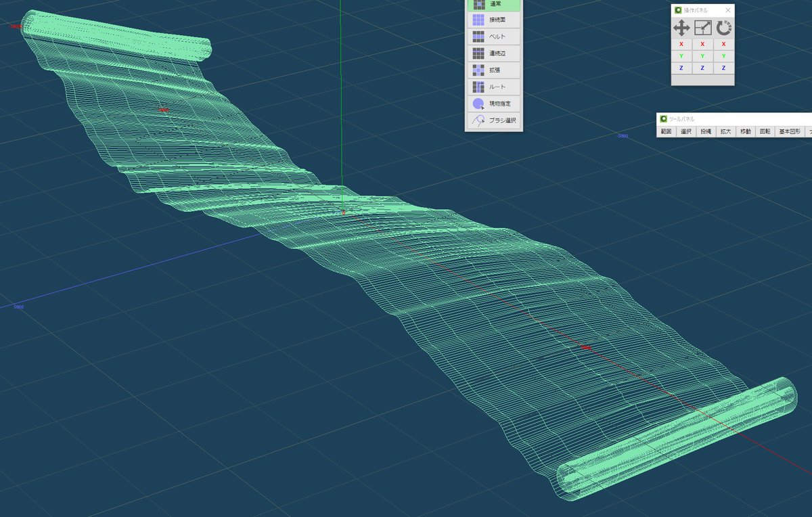Screen dimensions: 812x517
Task: Toggle the Z axis under the scale icon
Action: [x=703, y=68]
